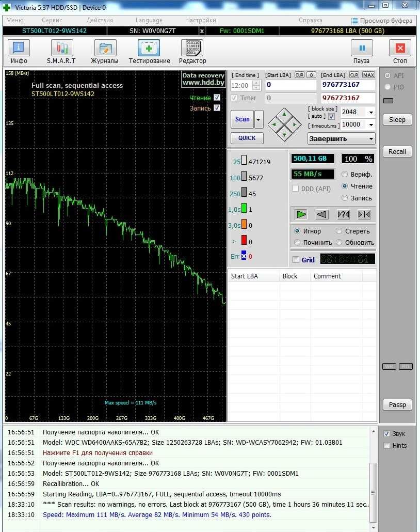This screenshot has width=420, height=532.
Task: Open the Меню menu
Action: [15, 20]
